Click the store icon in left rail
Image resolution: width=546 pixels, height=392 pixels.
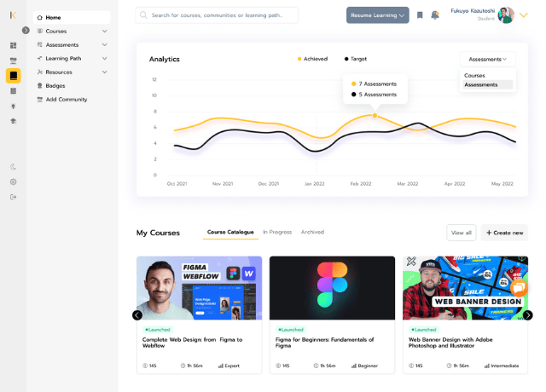tap(14, 61)
